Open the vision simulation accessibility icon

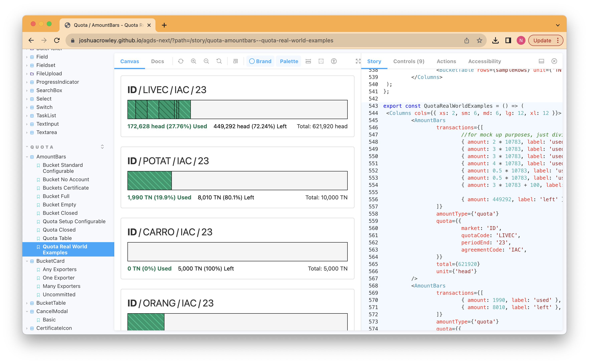(334, 61)
